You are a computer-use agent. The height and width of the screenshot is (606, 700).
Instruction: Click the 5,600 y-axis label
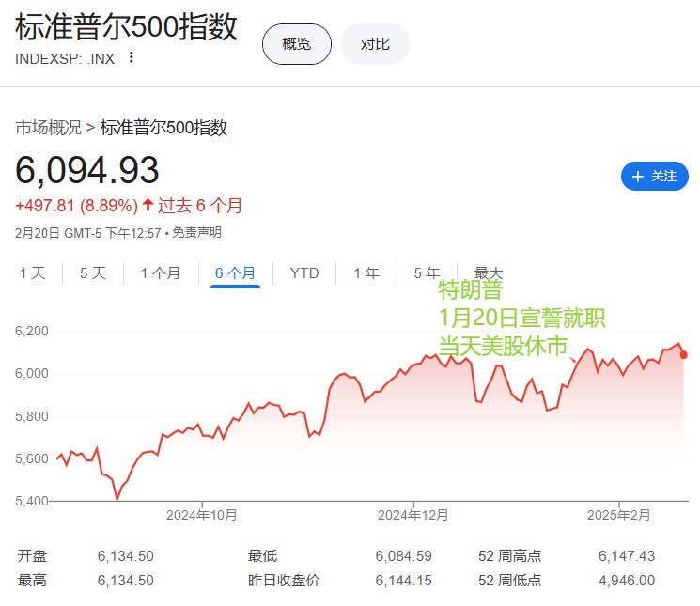coord(32,458)
